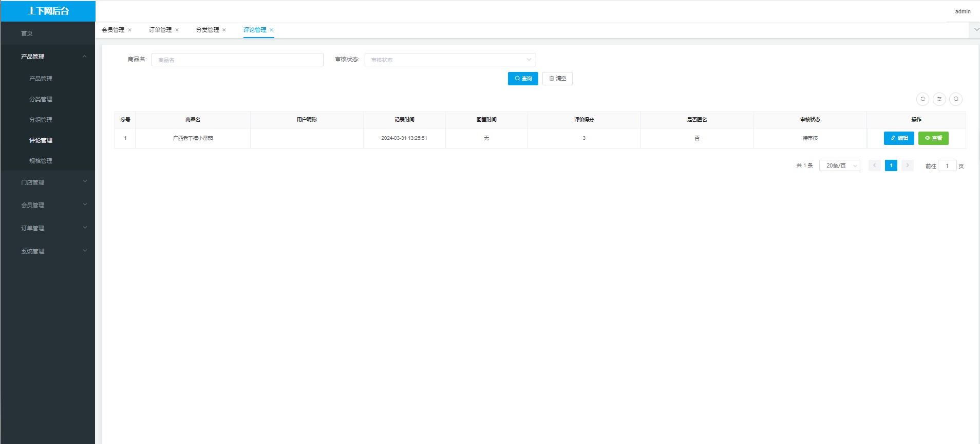
Task: Click the 广西老干糟小番茄 product cell
Action: [x=193, y=138]
